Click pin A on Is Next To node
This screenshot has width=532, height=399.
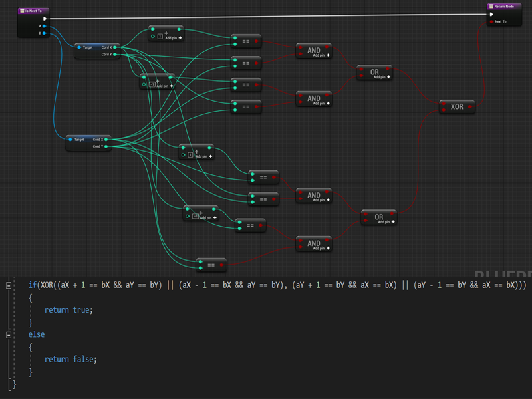coord(44,26)
